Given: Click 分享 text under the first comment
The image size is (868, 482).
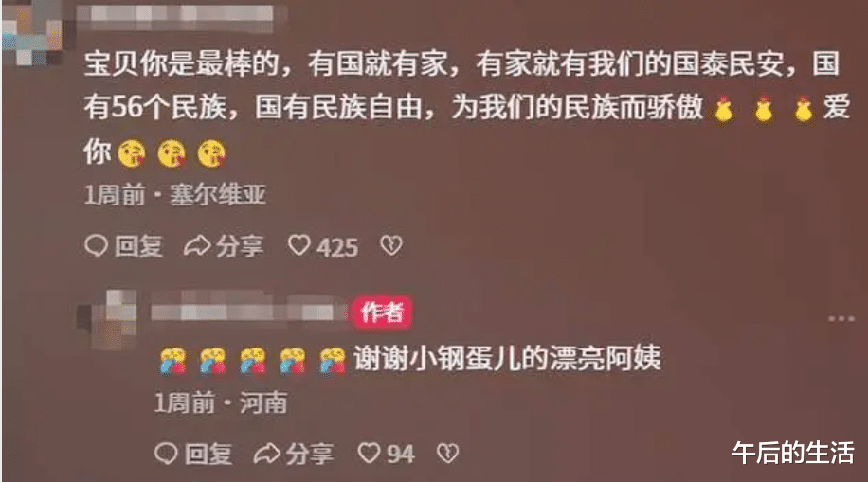Looking at the screenshot, I should click(x=240, y=245).
